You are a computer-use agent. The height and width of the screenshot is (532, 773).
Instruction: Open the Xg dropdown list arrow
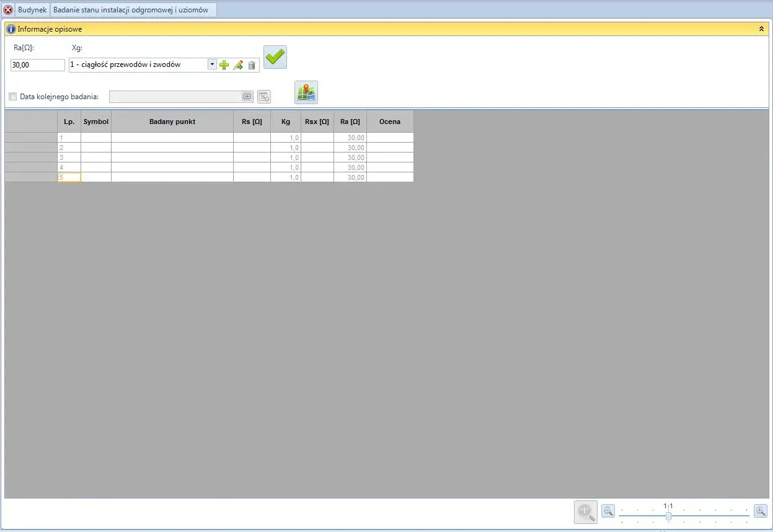click(x=212, y=64)
